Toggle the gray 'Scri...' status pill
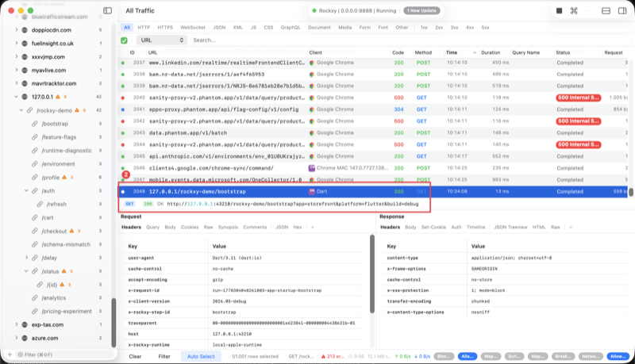The image size is (635, 364). pyautogui.click(x=514, y=356)
